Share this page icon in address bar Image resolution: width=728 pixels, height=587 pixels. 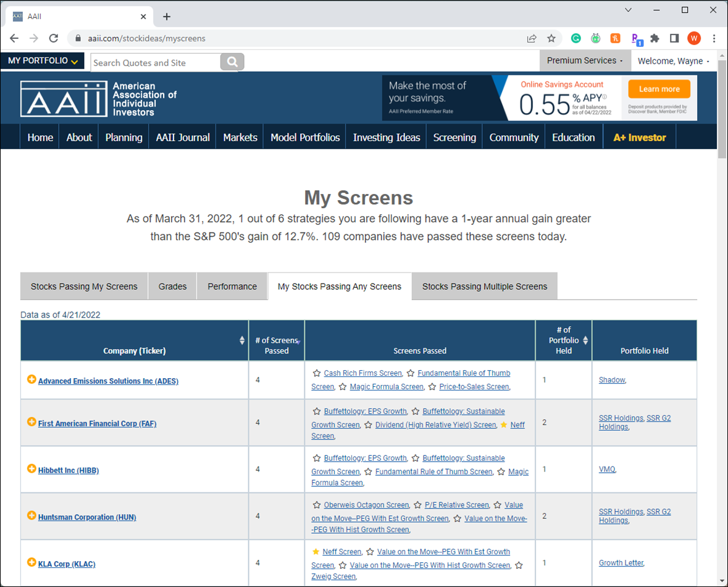(532, 38)
